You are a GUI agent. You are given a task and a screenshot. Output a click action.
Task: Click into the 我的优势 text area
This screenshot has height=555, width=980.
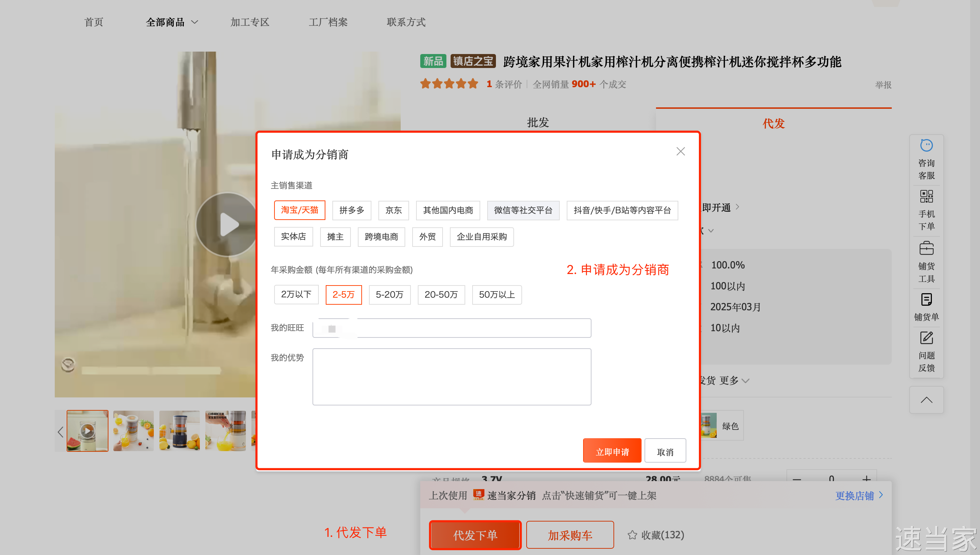tap(452, 377)
